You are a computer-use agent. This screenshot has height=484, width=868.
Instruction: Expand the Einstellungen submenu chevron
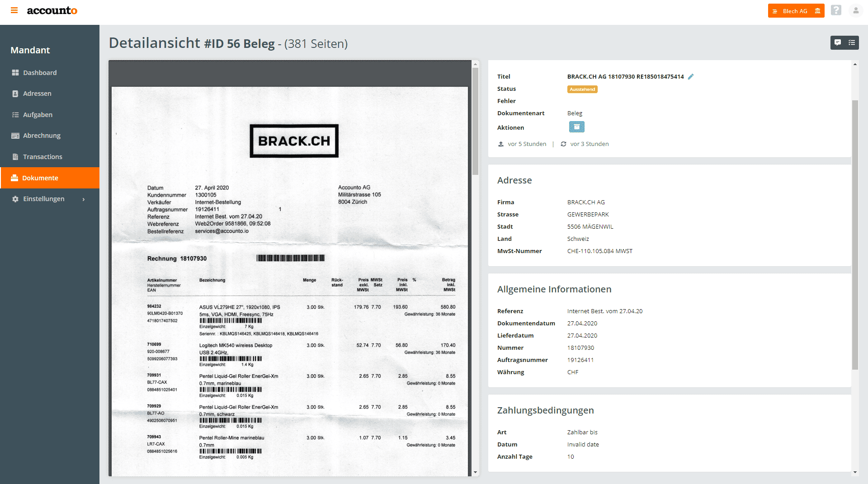(x=84, y=199)
